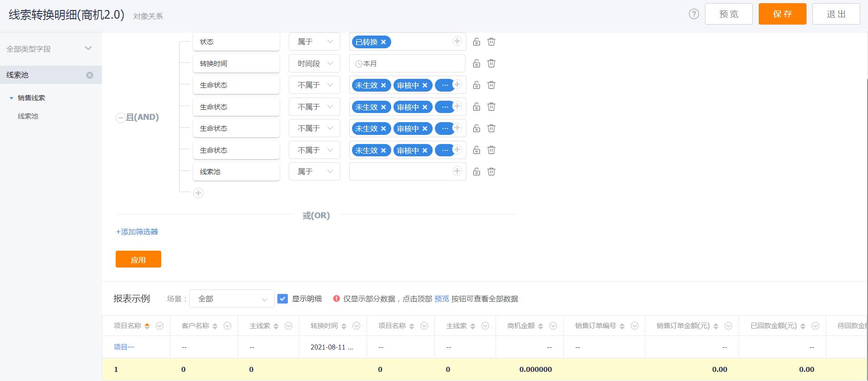Open the 场景 全部 dropdown
The image size is (868, 381).
(x=232, y=299)
